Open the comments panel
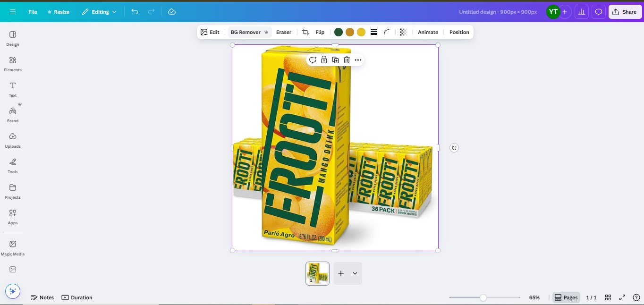 [x=598, y=12]
